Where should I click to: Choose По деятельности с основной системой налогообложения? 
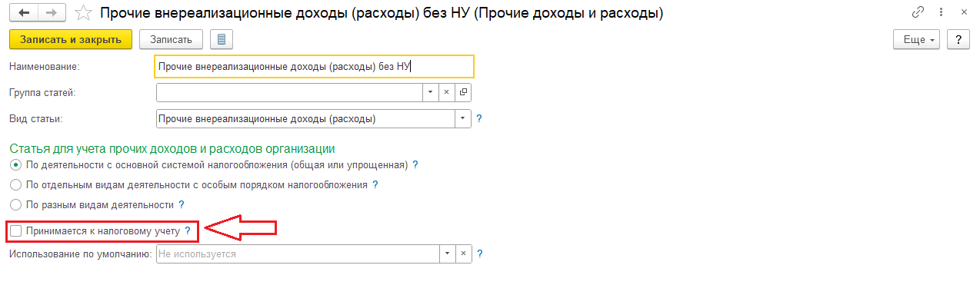click(x=15, y=165)
